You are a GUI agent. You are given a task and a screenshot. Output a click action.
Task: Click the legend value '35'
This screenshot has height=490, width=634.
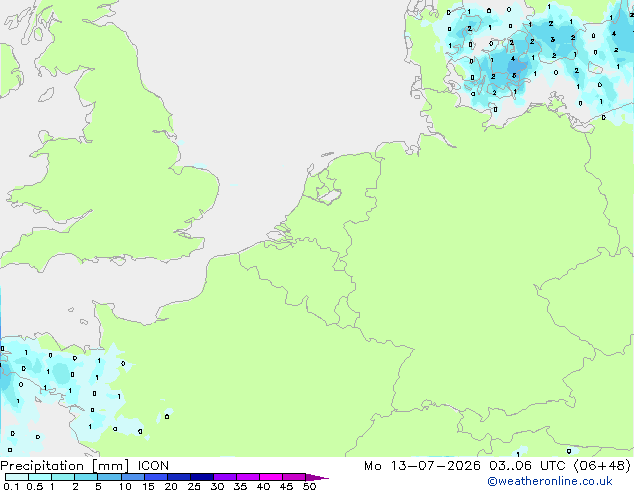(x=240, y=486)
